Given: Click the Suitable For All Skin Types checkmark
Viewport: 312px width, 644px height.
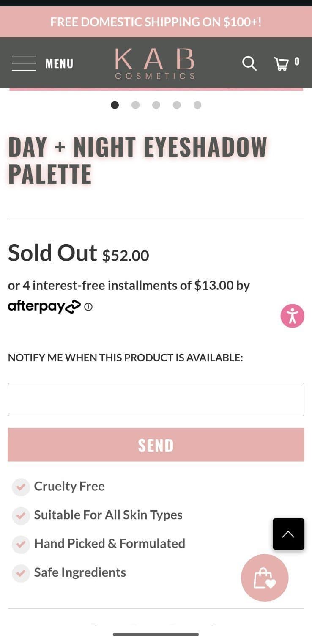Looking at the screenshot, I should point(21,516).
